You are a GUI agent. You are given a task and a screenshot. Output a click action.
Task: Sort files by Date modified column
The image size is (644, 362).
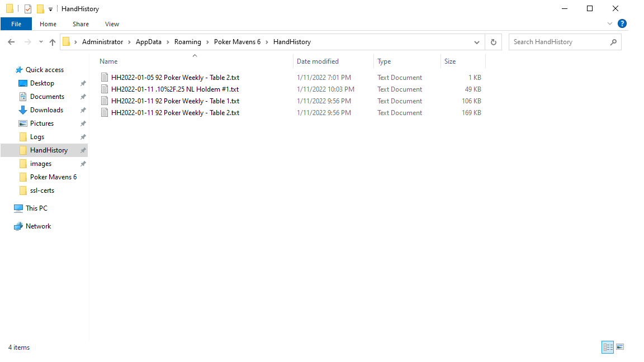[318, 61]
